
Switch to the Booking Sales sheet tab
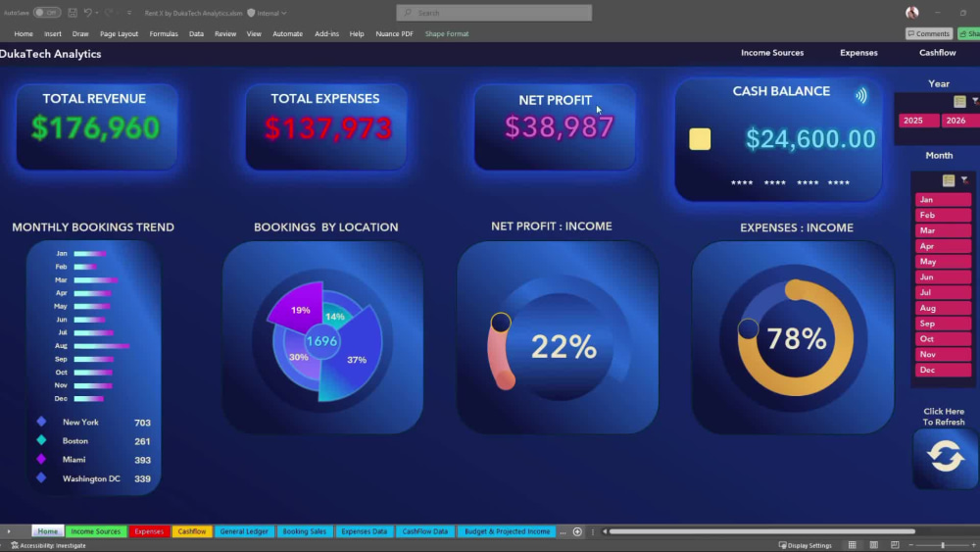coord(305,531)
